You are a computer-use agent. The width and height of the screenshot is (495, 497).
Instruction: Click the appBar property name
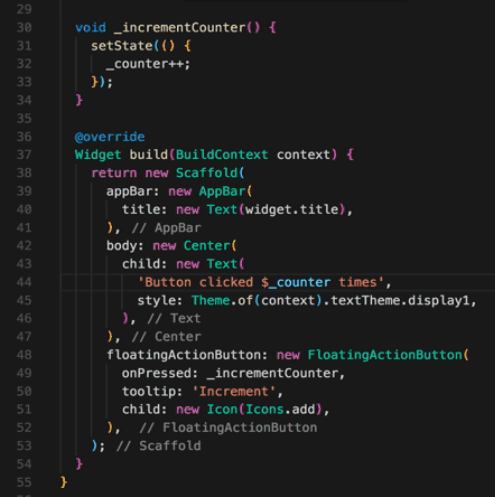128,191
